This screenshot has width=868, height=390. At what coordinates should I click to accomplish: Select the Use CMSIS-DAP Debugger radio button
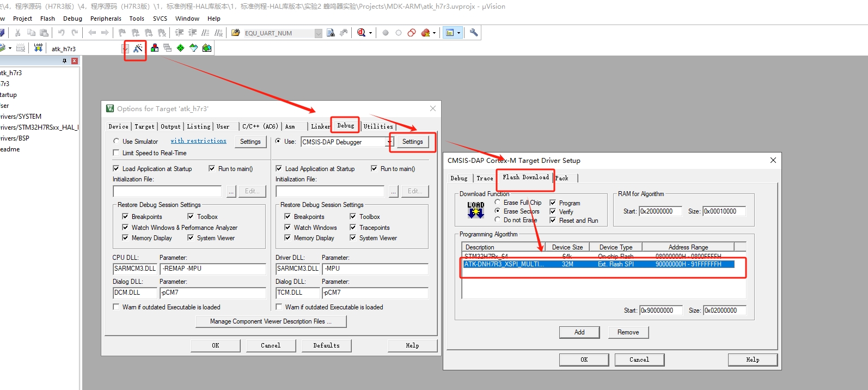[x=278, y=141]
